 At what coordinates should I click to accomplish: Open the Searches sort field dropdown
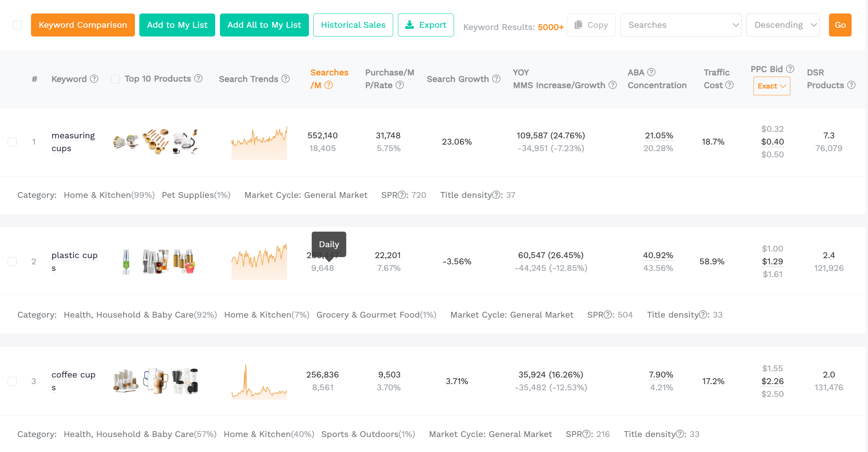pyautogui.click(x=681, y=25)
